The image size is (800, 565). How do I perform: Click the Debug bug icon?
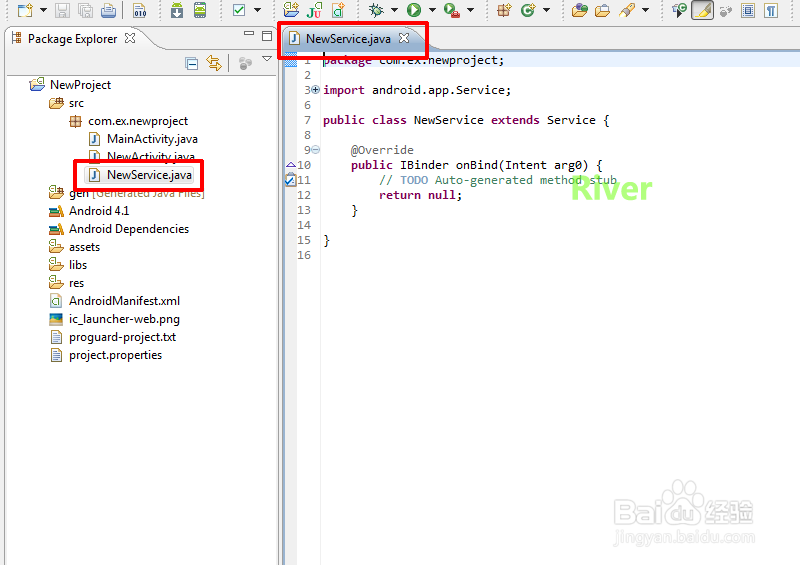(377, 10)
